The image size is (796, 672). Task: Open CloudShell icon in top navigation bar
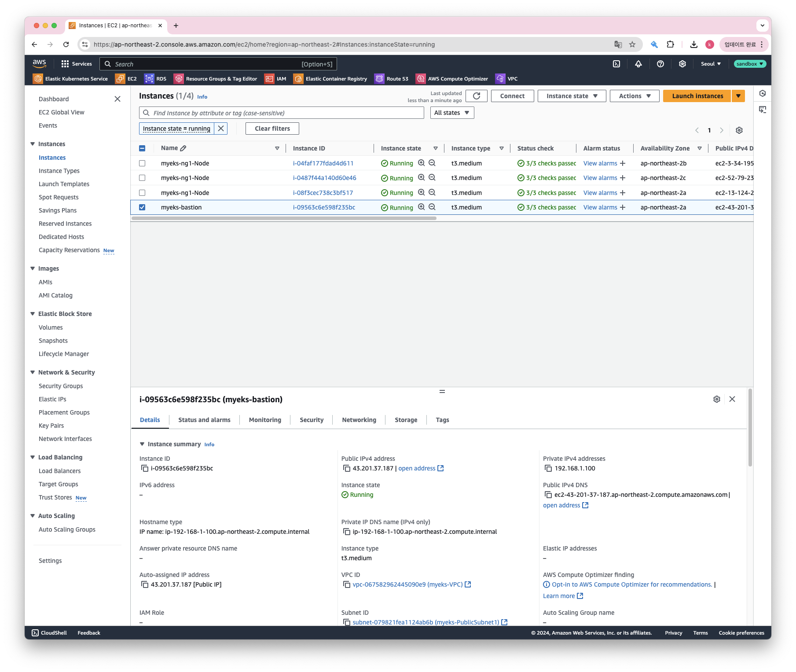point(616,64)
